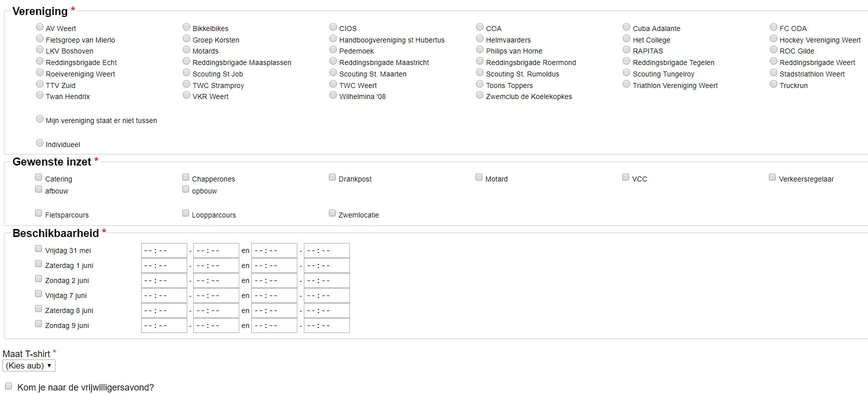
Task: Open the Maat T-shirt dropdown
Action: point(29,365)
